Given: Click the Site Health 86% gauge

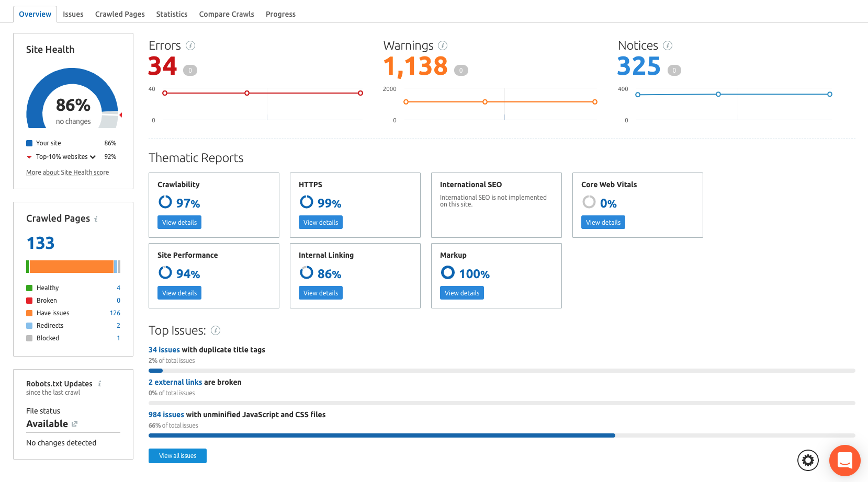Looking at the screenshot, I should tap(73, 98).
